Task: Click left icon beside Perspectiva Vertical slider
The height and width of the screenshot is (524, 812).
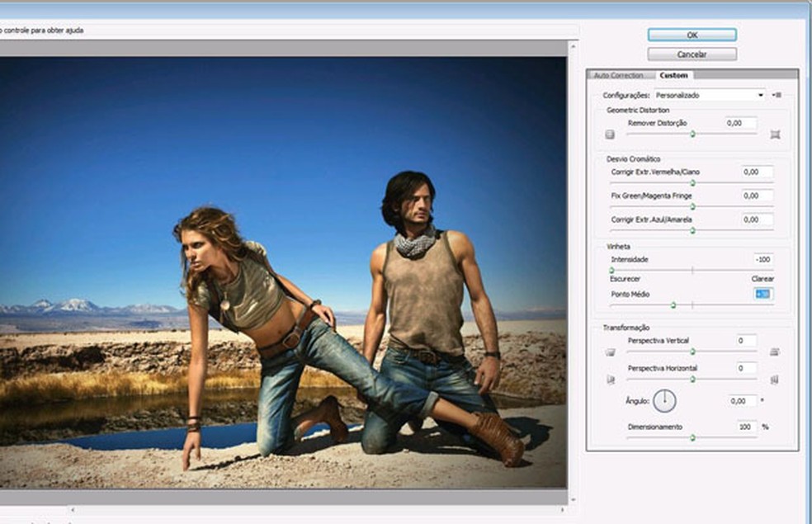Action: click(x=610, y=352)
